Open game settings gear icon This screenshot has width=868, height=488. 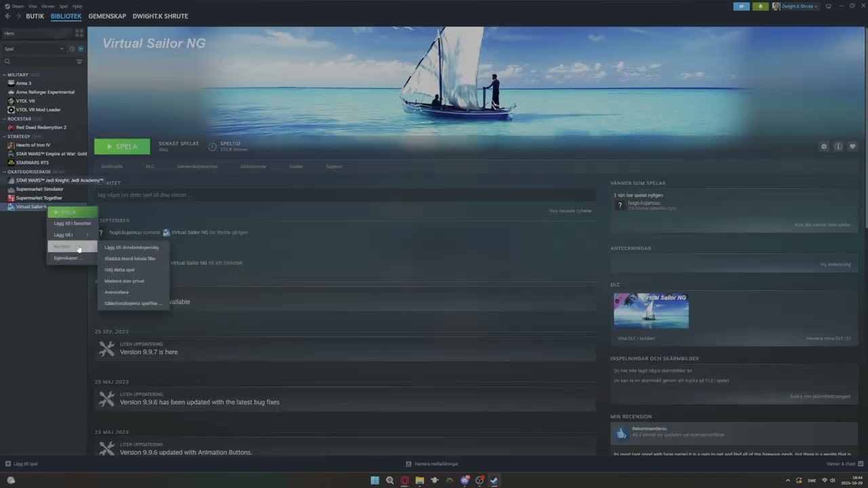pyautogui.click(x=824, y=146)
